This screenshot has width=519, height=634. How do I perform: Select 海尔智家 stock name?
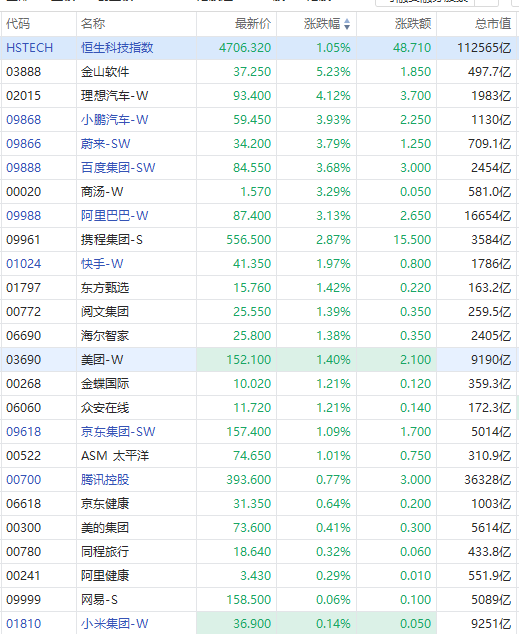[105, 336]
